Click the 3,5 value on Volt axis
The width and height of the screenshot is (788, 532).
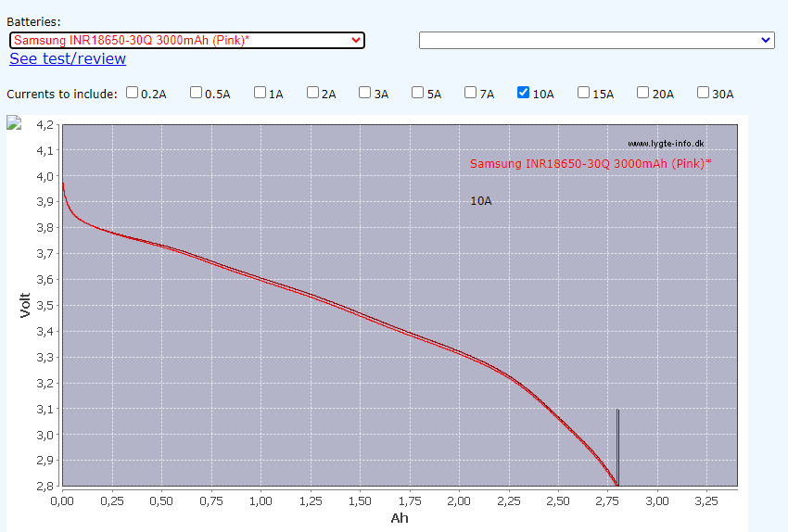click(44, 306)
